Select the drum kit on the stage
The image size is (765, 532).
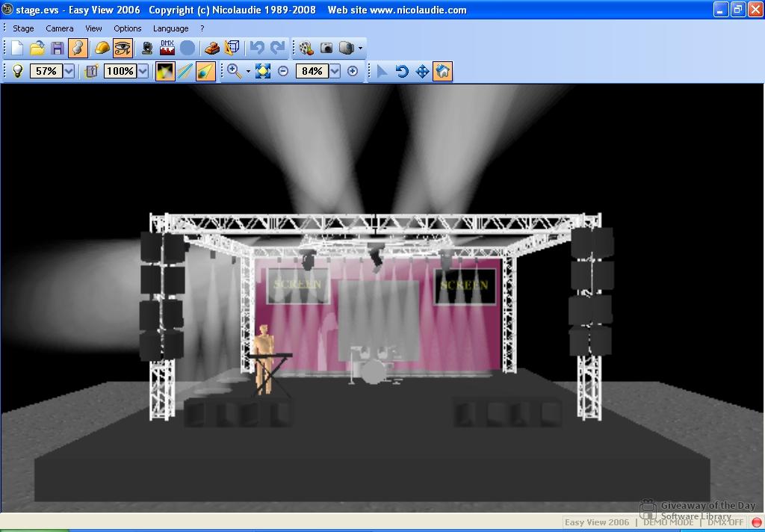click(x=374, y=365)
